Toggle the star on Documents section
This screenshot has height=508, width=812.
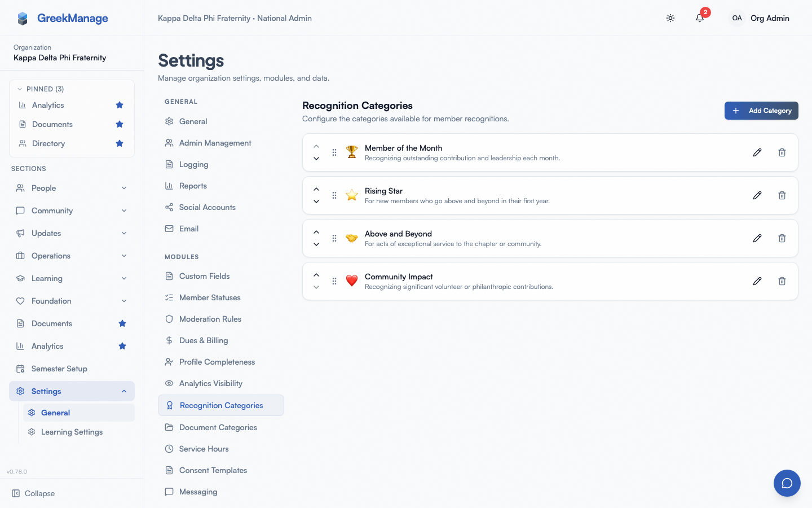pos(122,323)
